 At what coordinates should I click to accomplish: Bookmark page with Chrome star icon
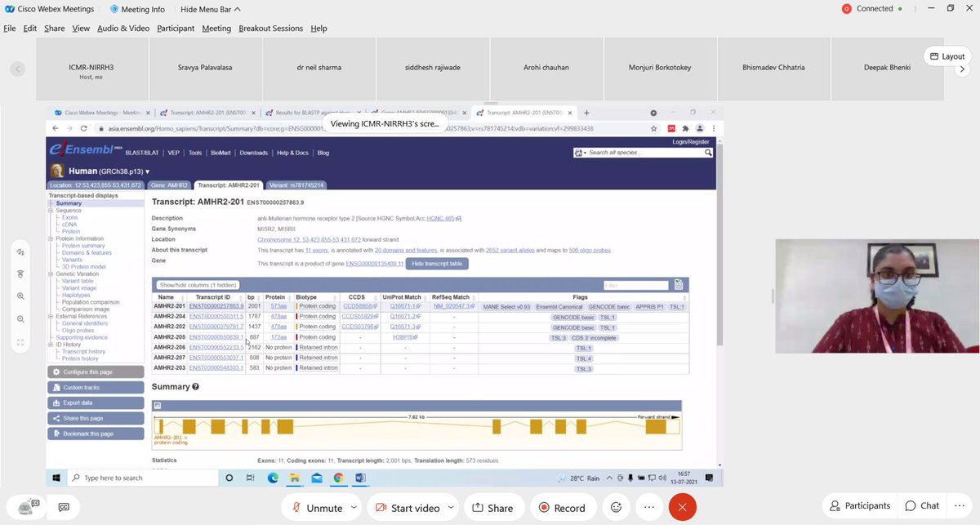(x=653, y=128)
